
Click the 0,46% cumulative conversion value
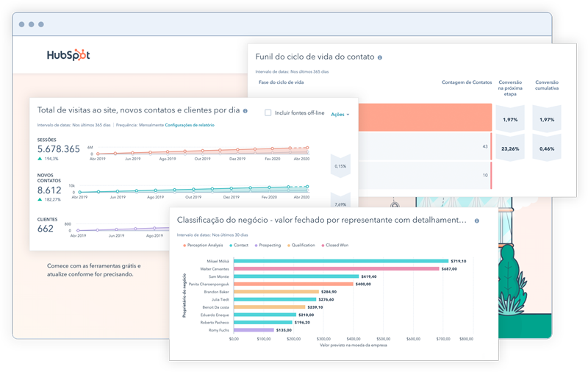click(547, 149)
